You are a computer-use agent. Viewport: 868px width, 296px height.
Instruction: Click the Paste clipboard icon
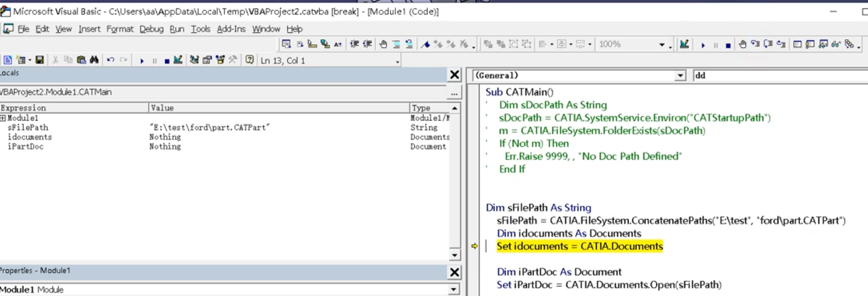coord(82,60)
